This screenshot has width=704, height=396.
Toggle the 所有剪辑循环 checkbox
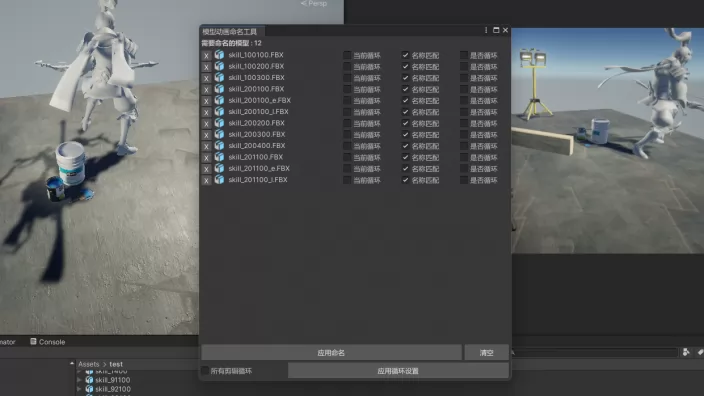click(205, 371)
